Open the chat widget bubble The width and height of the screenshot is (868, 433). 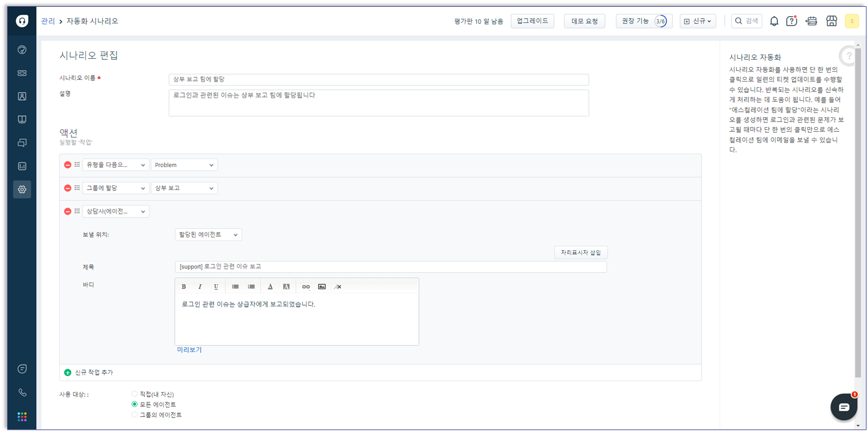tap(843, 407)
